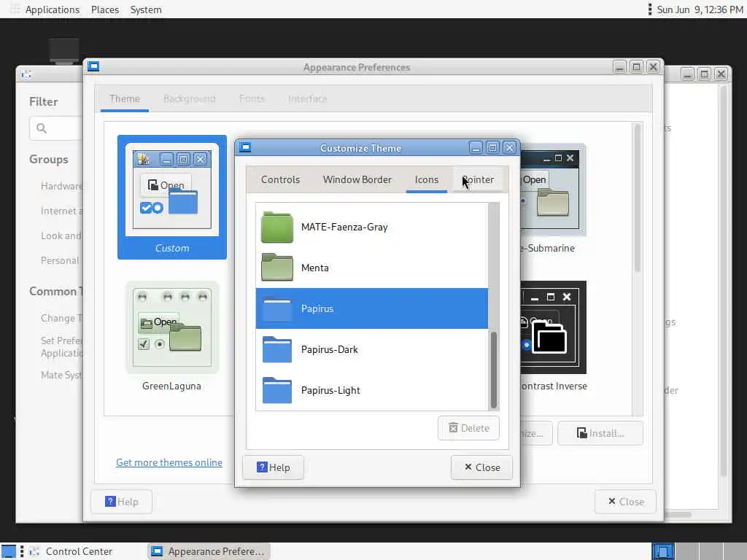Image resolution: width=747 pixels, height=560 pixels.
Task: Switch to the Controls tab
Action: pos(280,179)
